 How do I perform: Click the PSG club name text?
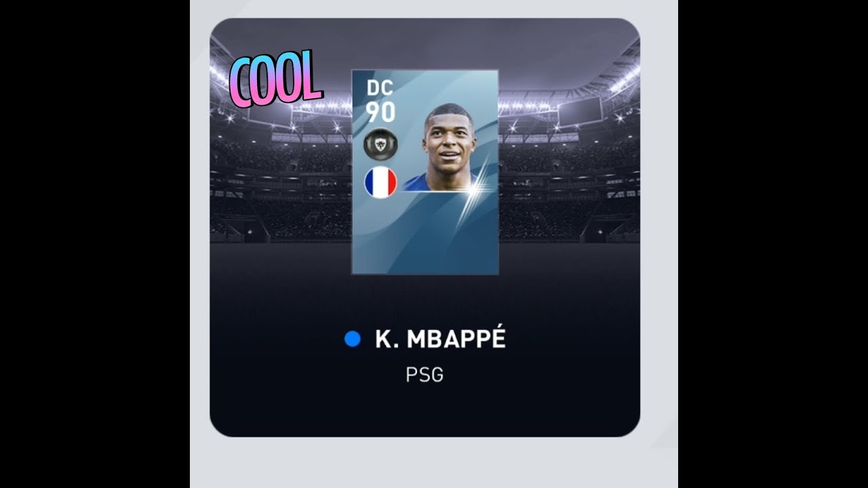(425, 375)
